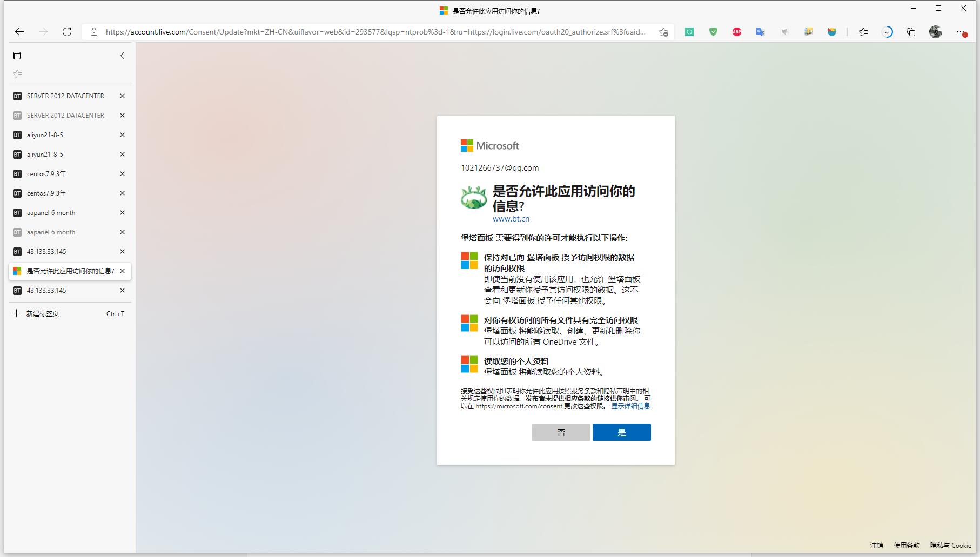Open the green refresh extension icon
The height and width of the screenshot is (557, 980).
(x=689, y=32)
